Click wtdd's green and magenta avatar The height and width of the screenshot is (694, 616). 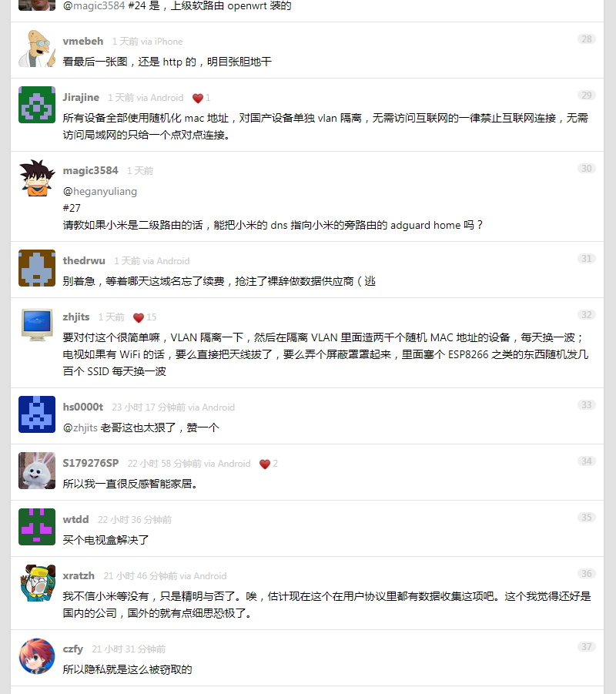click(37, 527)
